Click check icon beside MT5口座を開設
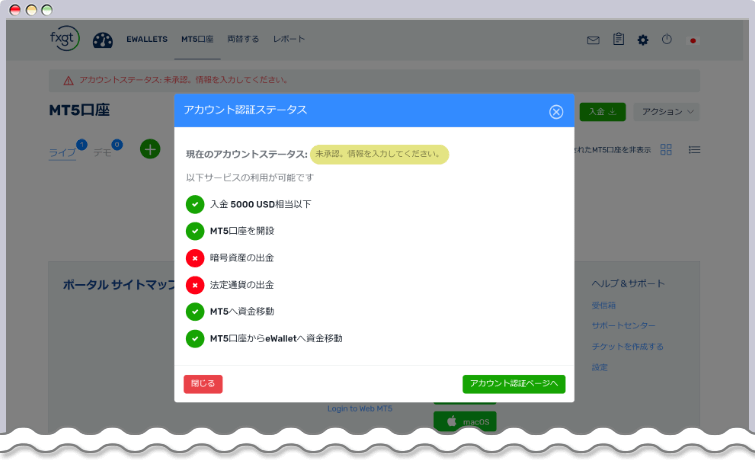The height and width of the screenshot is (460, 755). [x=195, y=231]
